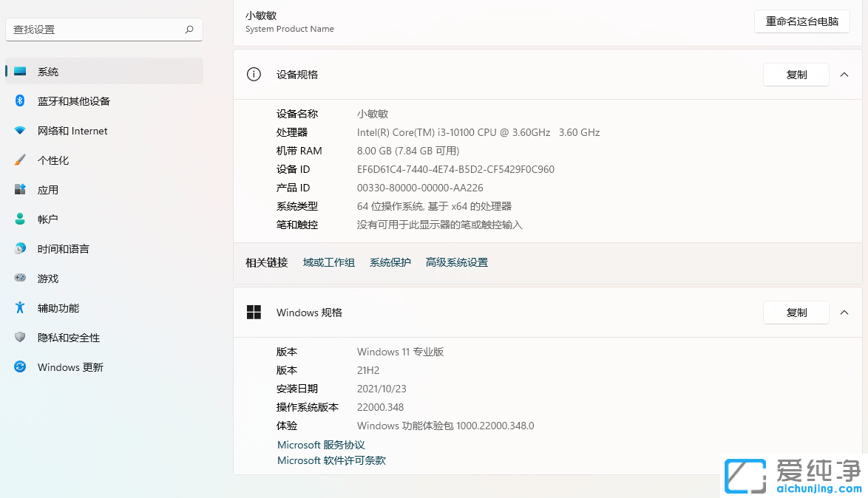Open the 系统 (System) section icon
This screenshot has height=498, width=868.
(x=21, y=71)
